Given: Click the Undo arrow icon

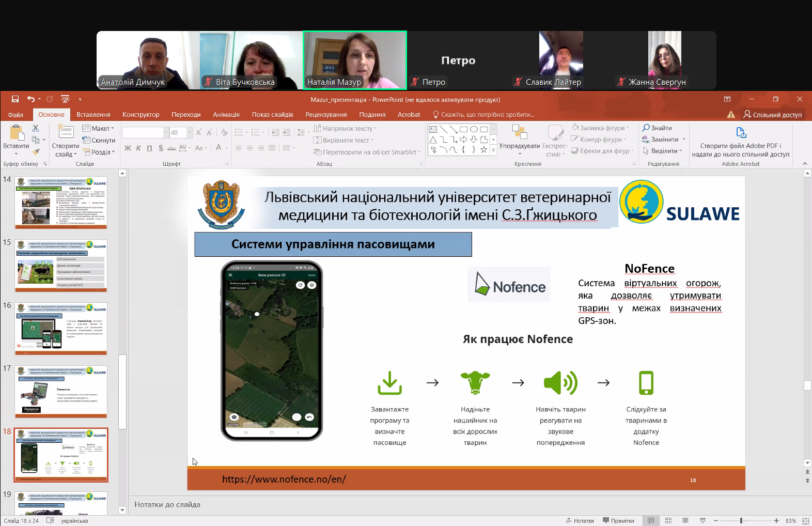Looking at the screenshot, I should tap(31, 99).
